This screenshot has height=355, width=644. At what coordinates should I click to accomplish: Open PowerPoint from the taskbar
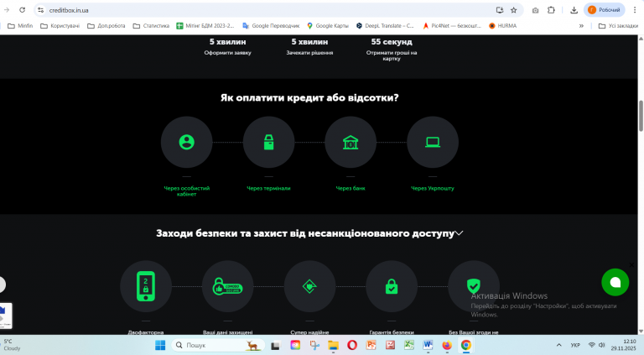[x=371, y=345]
